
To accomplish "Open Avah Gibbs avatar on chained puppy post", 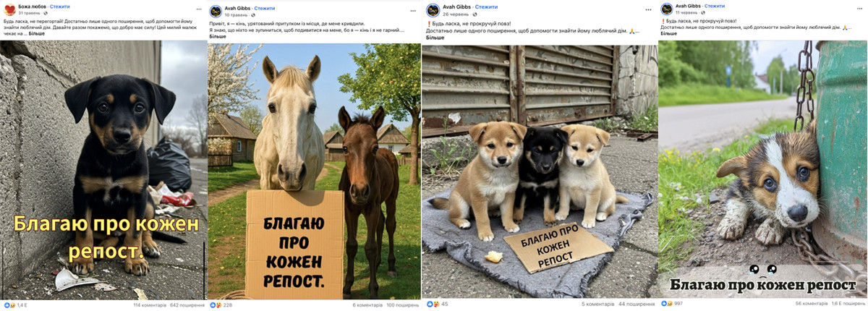I will [x=666, y=9].
